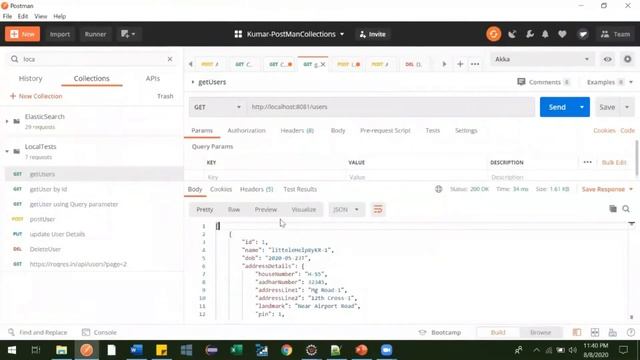The width and height of the screenshot is (640, 360).
Task: Switch to APIs tab in sidebar
Action: point(153,78)
